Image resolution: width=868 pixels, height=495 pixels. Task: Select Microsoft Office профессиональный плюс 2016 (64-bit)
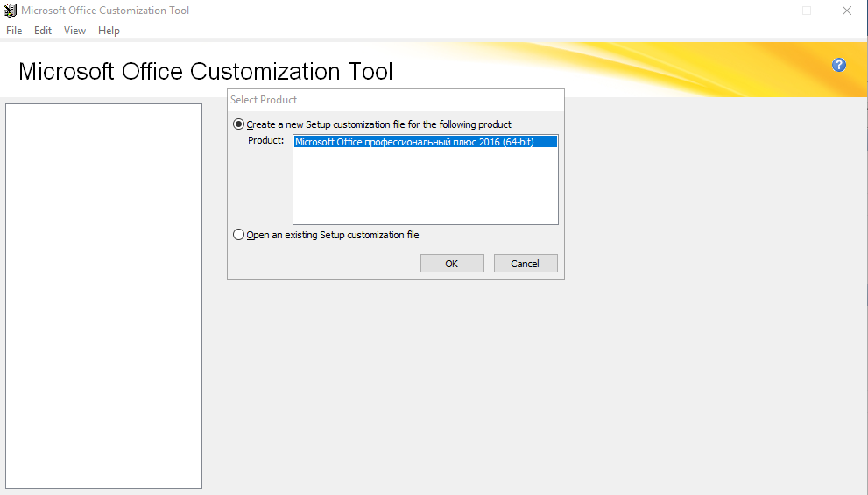[425, 142]
